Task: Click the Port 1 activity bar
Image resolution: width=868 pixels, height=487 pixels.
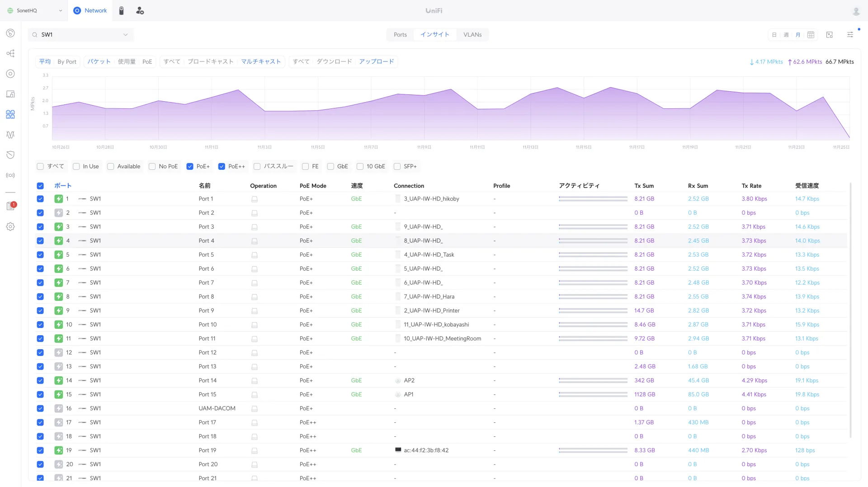Action: 593,199
